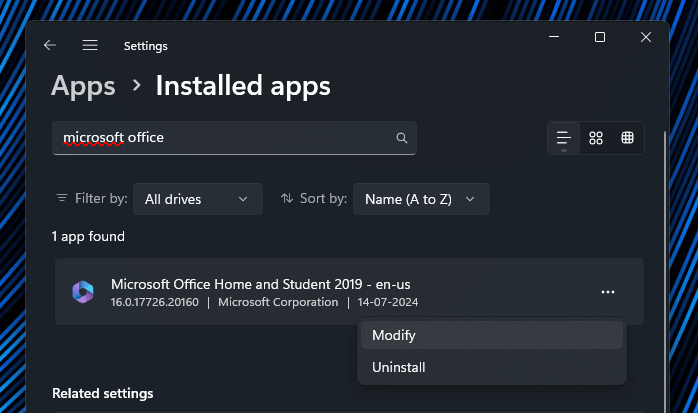The width and height of the screenshot is (698, 413).
Task: Click the Related settings heading
Action: pos(102,393)
